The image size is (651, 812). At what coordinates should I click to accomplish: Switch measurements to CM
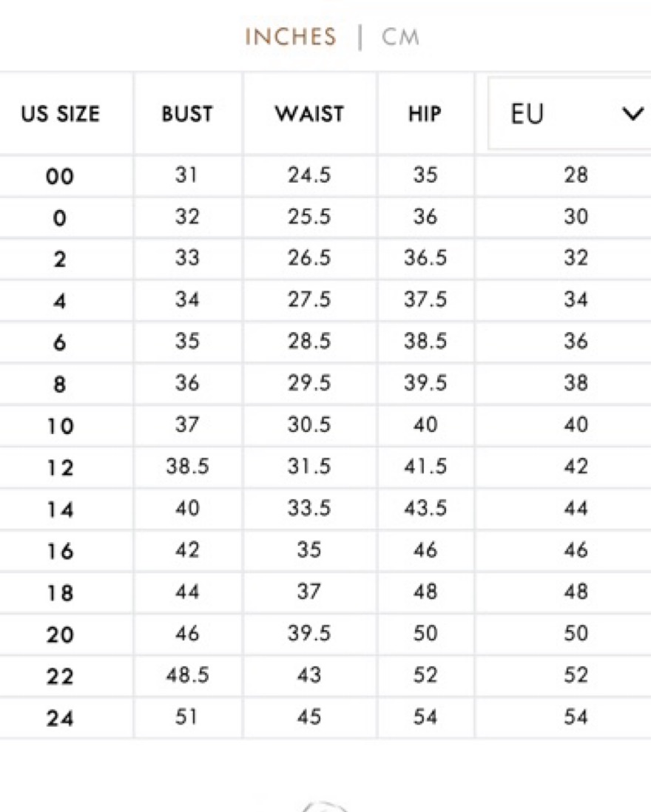pos(399,37)
